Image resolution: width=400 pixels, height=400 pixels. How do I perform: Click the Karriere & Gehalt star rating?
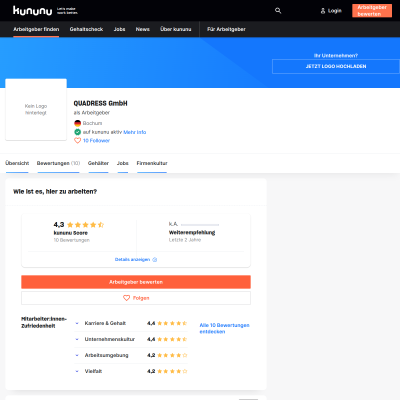(x=172, y=323)
